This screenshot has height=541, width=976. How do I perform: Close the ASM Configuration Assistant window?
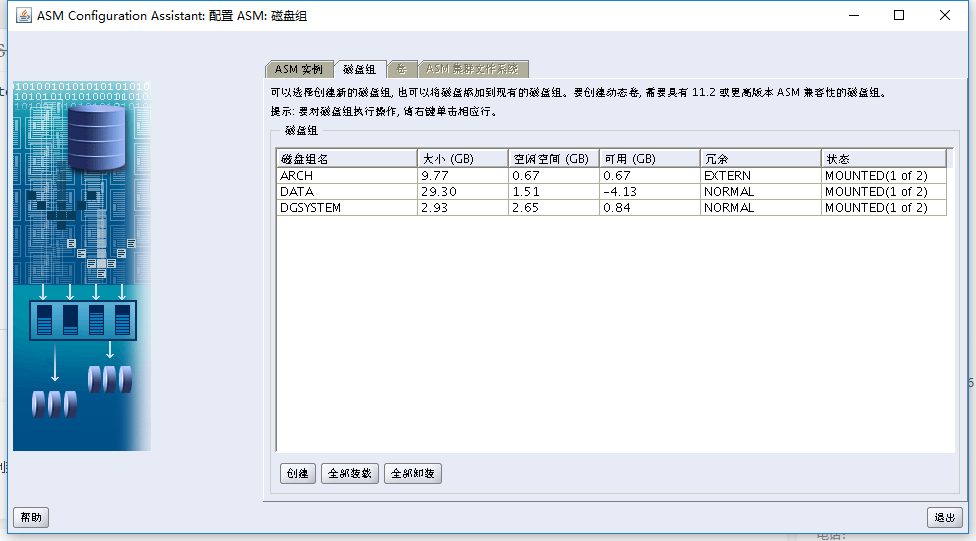click(x=945, y=16)
